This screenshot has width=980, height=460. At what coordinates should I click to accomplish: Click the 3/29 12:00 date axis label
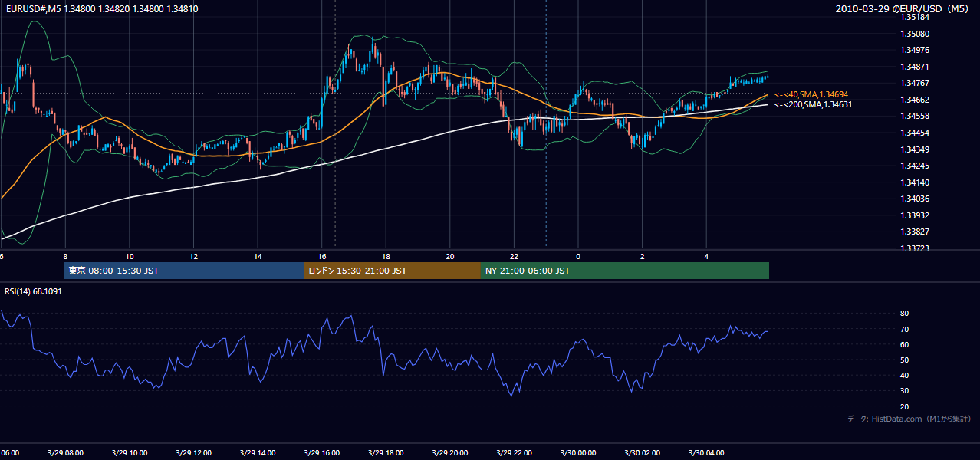click(193, 453)
